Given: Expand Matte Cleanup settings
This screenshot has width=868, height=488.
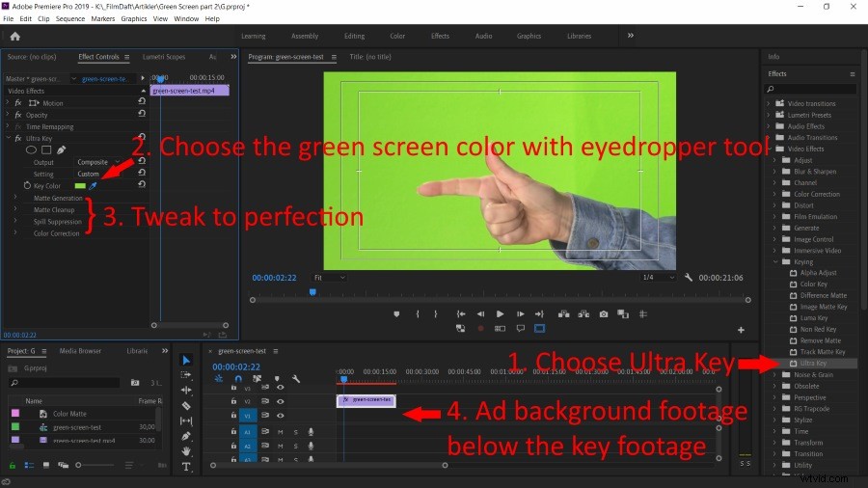Looking at the screenshot, I should pos(14,209).
